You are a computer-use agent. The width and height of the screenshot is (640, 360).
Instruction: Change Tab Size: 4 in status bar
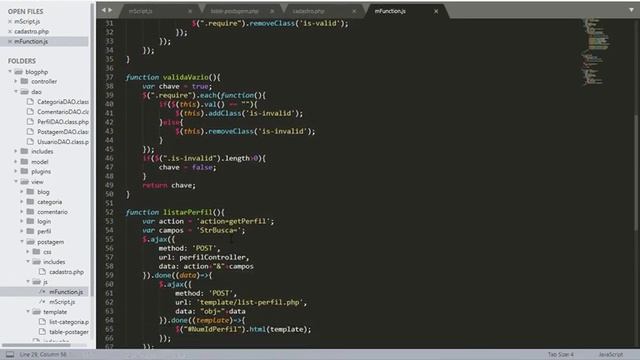561,355
